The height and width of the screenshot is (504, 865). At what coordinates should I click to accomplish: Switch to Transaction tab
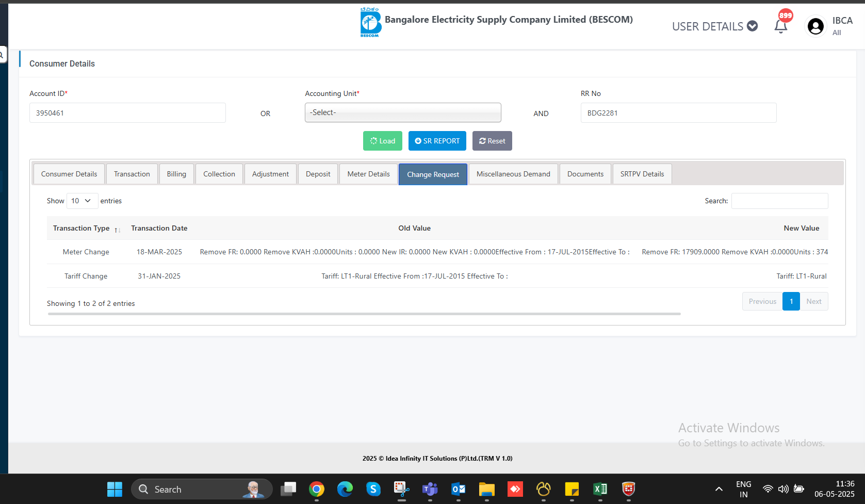point(132,174)
